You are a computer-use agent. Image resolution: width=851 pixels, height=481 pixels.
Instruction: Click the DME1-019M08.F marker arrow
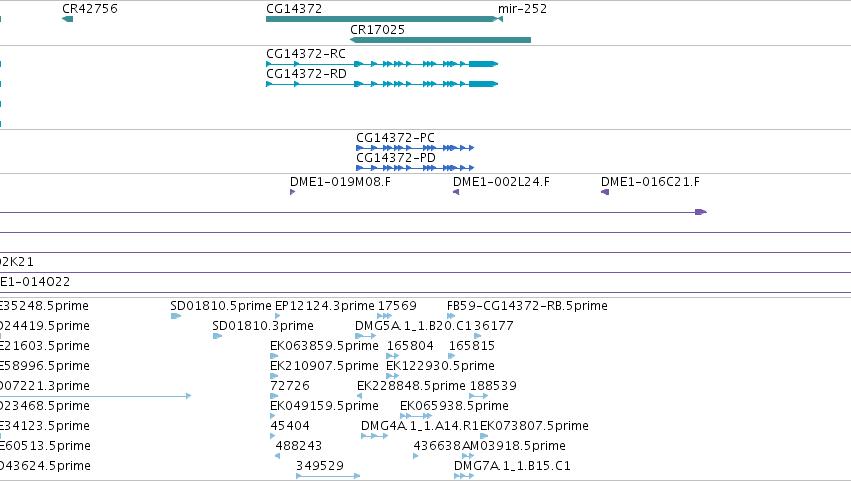[x=293, y=192]
